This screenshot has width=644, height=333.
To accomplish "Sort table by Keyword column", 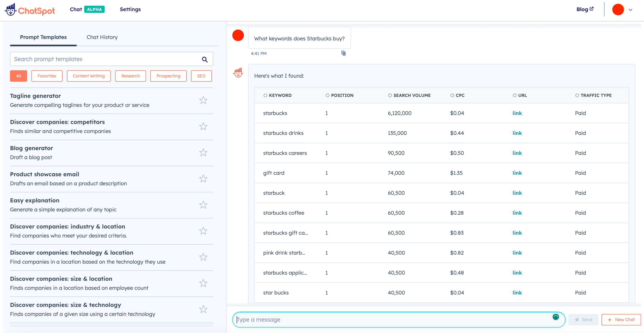I will 278,95.
